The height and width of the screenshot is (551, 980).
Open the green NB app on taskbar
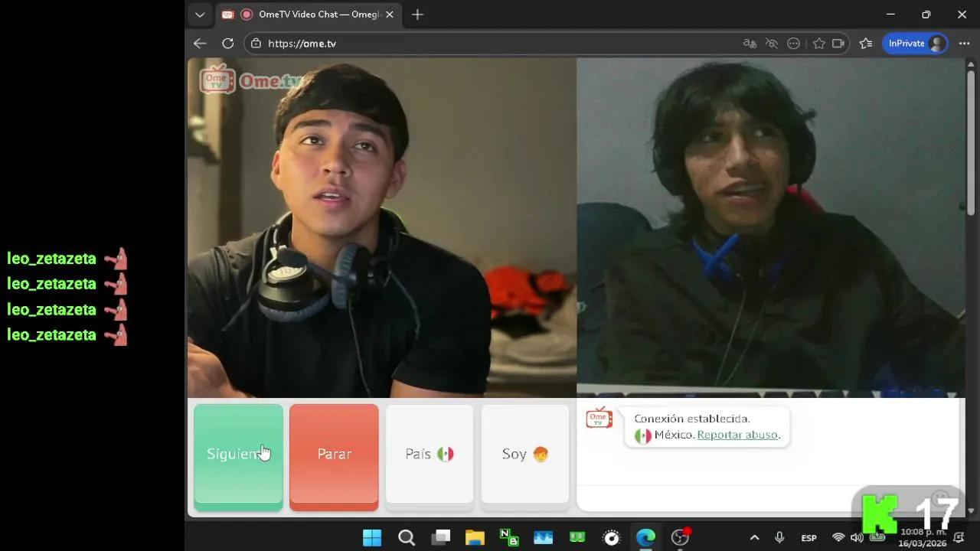pyautogui.click(x=509, y=538)
